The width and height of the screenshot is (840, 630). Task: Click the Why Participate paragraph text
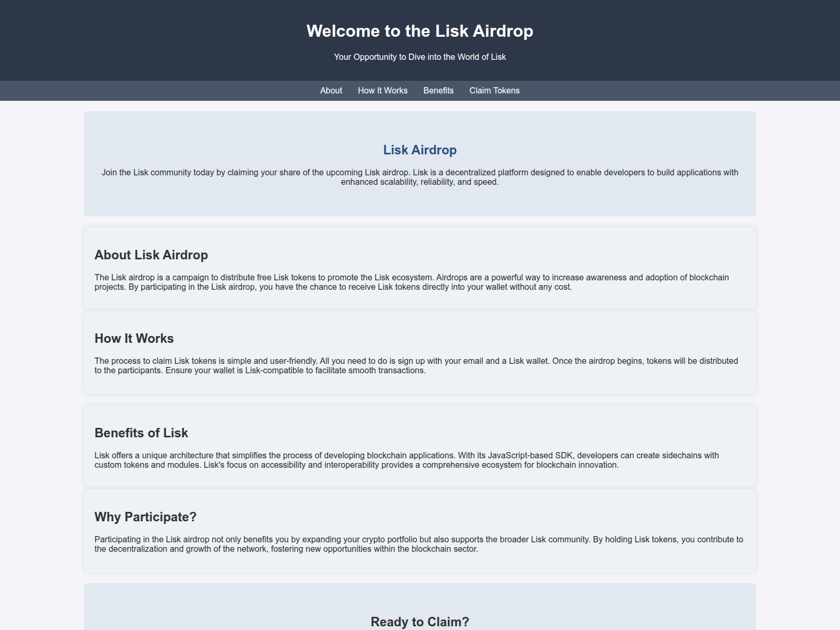click(x=418, y=544)
